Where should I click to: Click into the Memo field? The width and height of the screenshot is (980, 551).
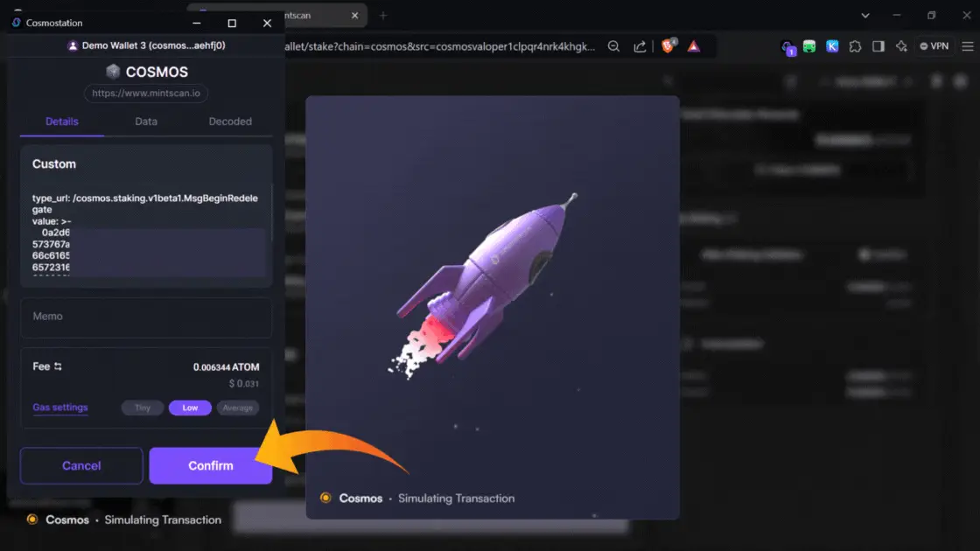click(x=146, y=317)
